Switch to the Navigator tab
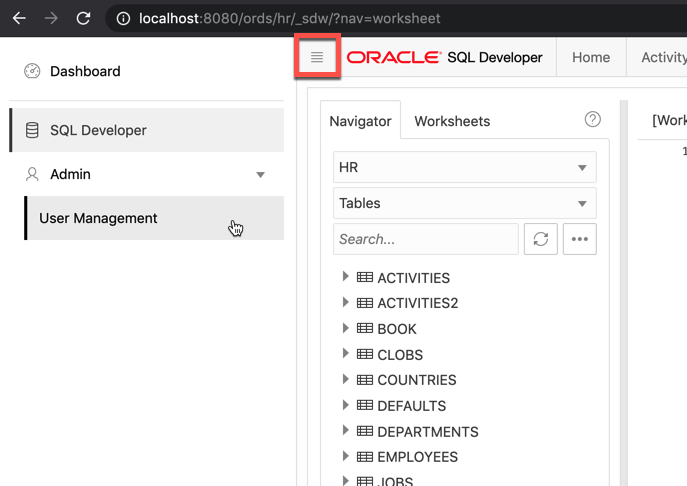687x486 pixels. pyautogui.click(x=360, y=121)
